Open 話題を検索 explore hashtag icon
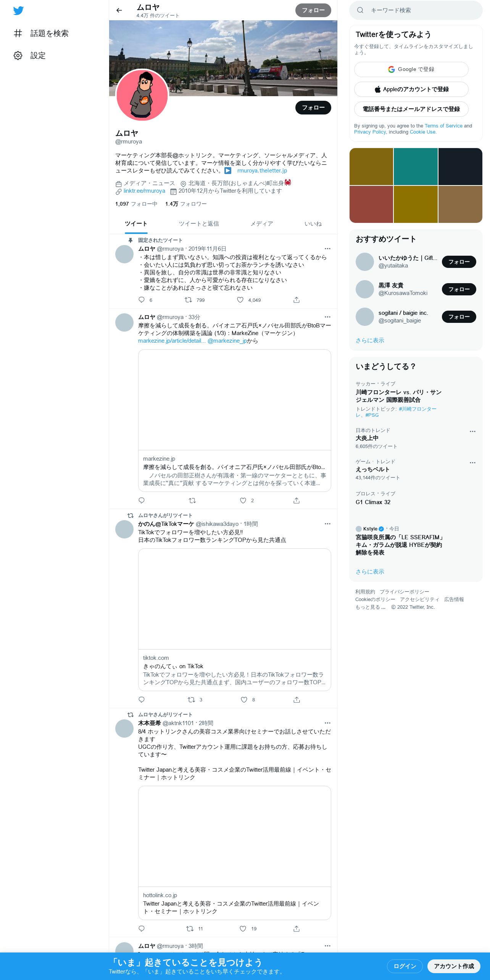Viewport: 490px width, 980px height. coord(18,33)
